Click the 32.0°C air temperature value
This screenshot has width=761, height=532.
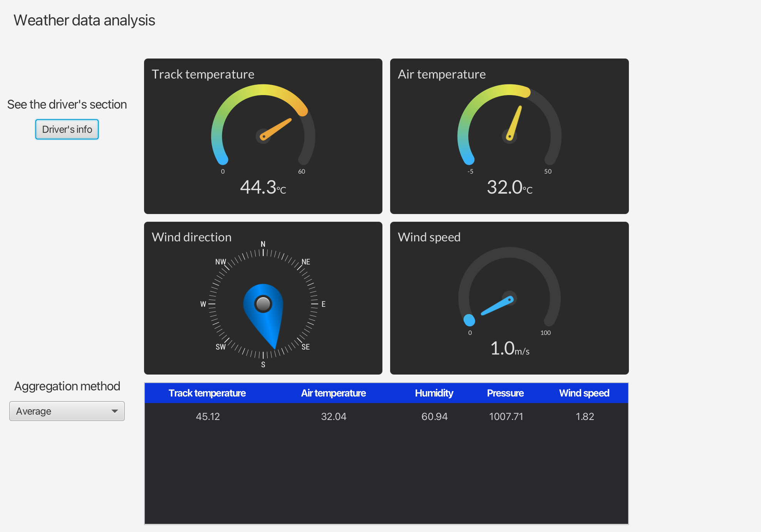[x=510, y=187]
